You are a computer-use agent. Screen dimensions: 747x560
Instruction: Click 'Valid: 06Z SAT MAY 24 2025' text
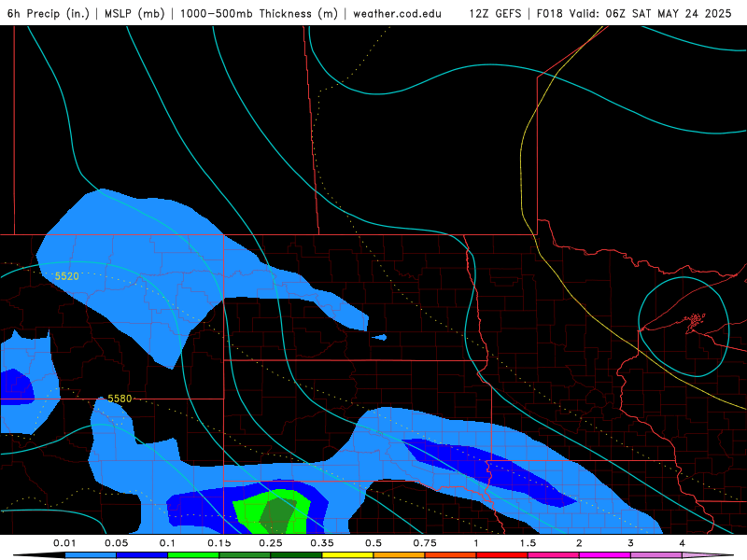coord(650,13)
